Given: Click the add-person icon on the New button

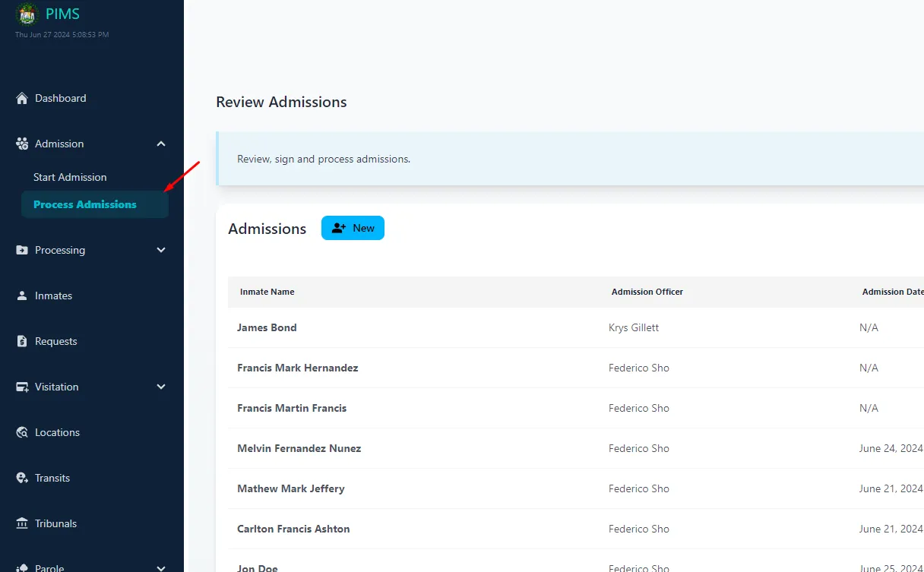Looking at the screenshot, I should click(x=339, y=227).
